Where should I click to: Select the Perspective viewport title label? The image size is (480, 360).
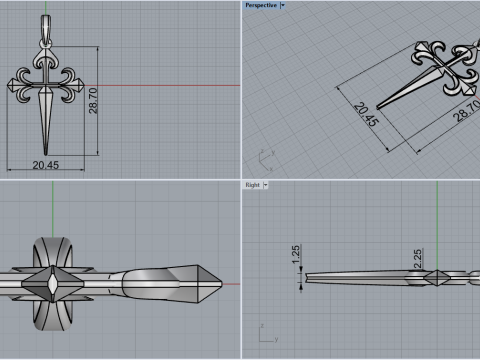coord(261,5)
